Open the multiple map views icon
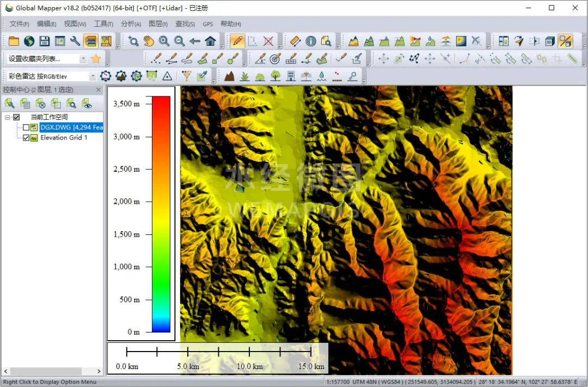The height and width of the screenshot is (387, 588). 503,41
